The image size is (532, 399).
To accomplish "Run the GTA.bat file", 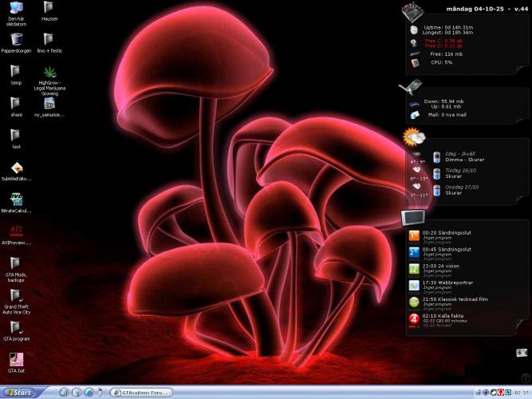I will coord(16,359).
